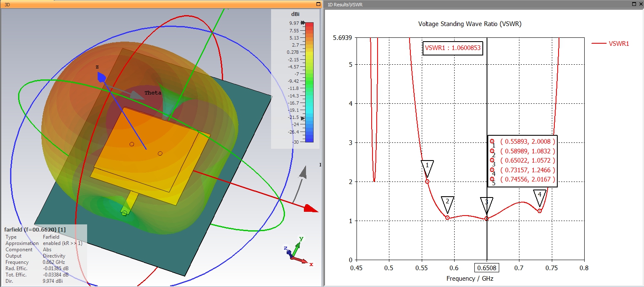Click the Tot. Effic. -0.03384 dB row
Viewport: 644px width, 287px height.
coord(37,275)
